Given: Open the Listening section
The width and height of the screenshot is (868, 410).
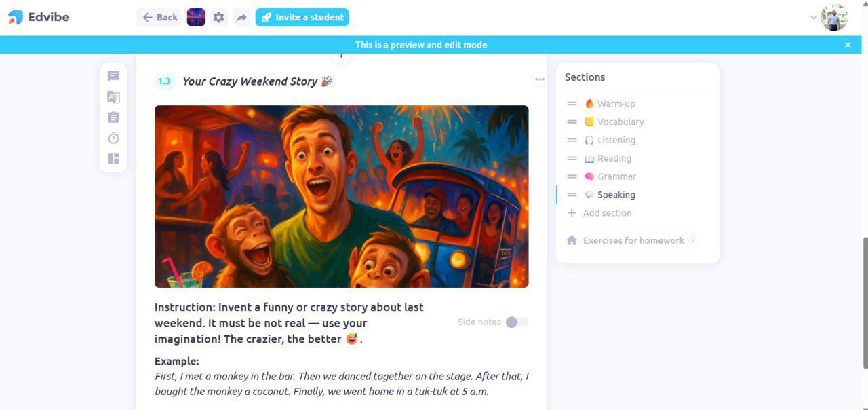Looking at the screenshot, I should pos(610,140).
